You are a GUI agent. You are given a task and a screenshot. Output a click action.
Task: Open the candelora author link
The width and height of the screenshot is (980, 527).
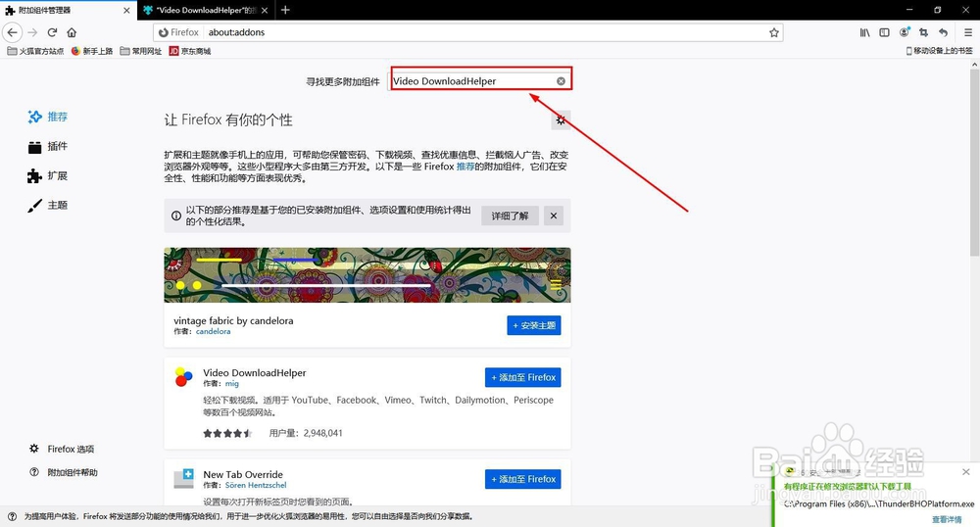tap(213, 331)
